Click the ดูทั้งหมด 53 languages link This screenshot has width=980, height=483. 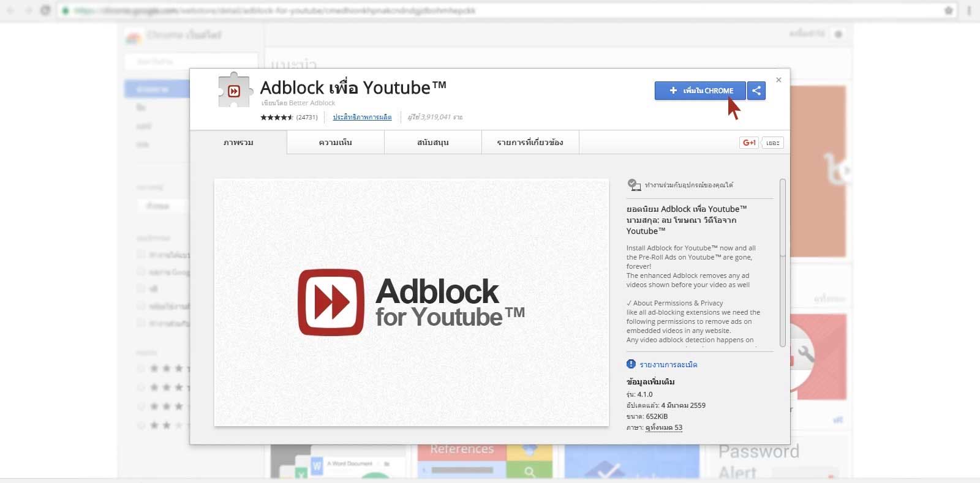[664, 427]
